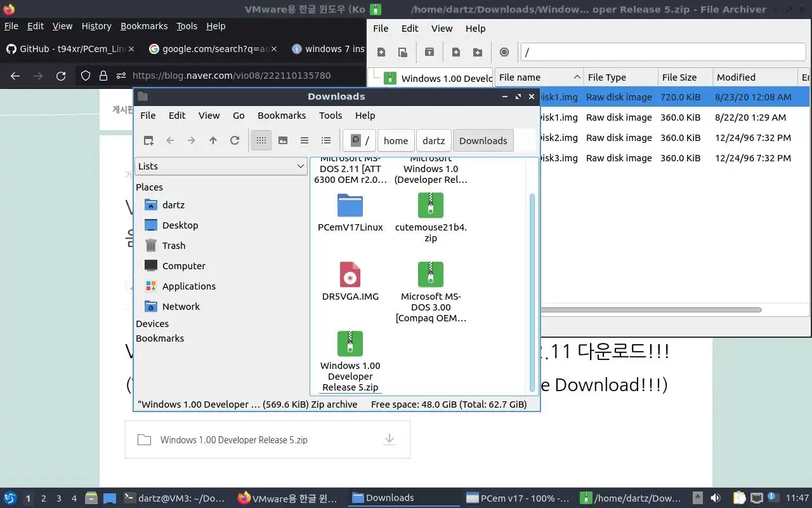Open Tools menu in Downloads window

pyautogui.click(x=331, y=115)
